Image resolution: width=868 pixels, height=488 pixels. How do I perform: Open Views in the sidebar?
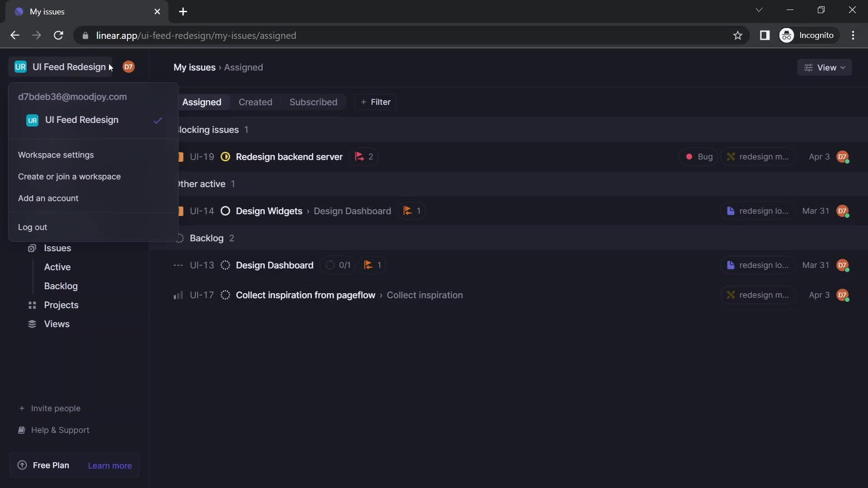pyautogui.click(x=57, y=324)
